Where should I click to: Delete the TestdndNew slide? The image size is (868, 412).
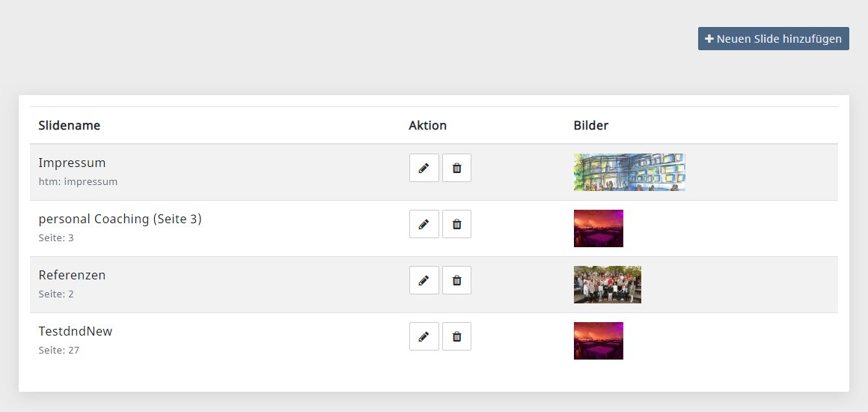click(x=456, y=336)
